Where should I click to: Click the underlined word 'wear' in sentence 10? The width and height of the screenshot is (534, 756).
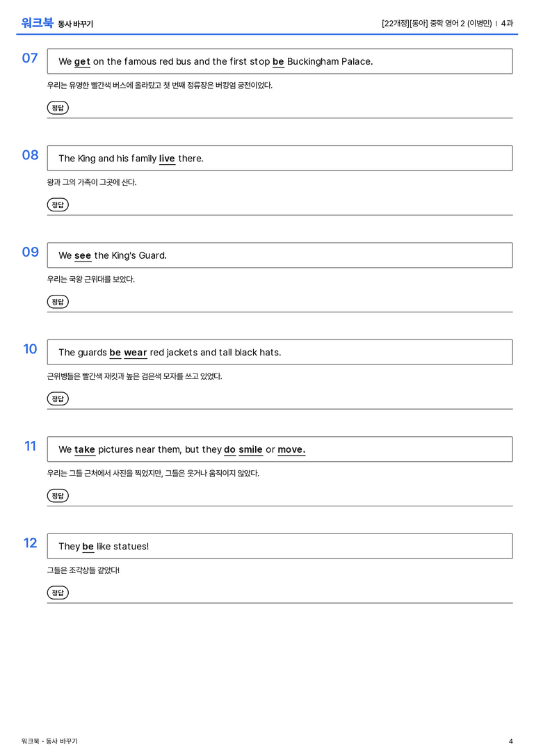[x=136, y=353]
